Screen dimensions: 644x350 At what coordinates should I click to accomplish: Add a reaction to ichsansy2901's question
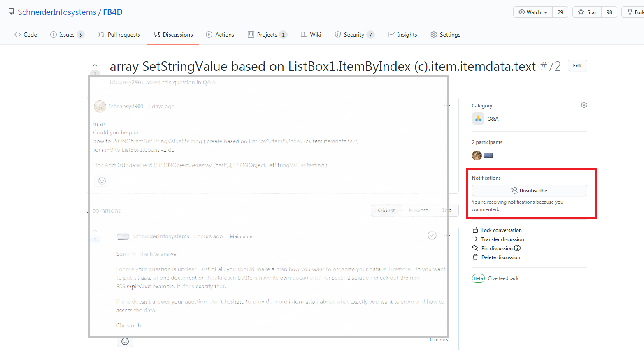point(102,181)
